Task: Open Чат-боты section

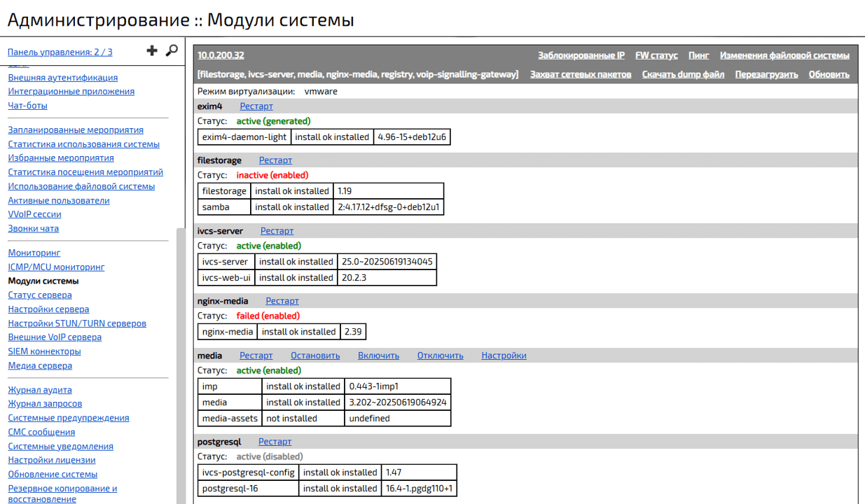Action: pos(28,106)
